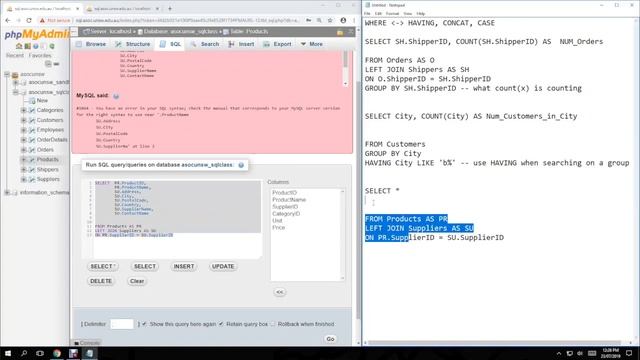The image size is (640, 360).
Task: Click the log out icon in phpMyAdmin sidebar
Action: tap(27, 46)
